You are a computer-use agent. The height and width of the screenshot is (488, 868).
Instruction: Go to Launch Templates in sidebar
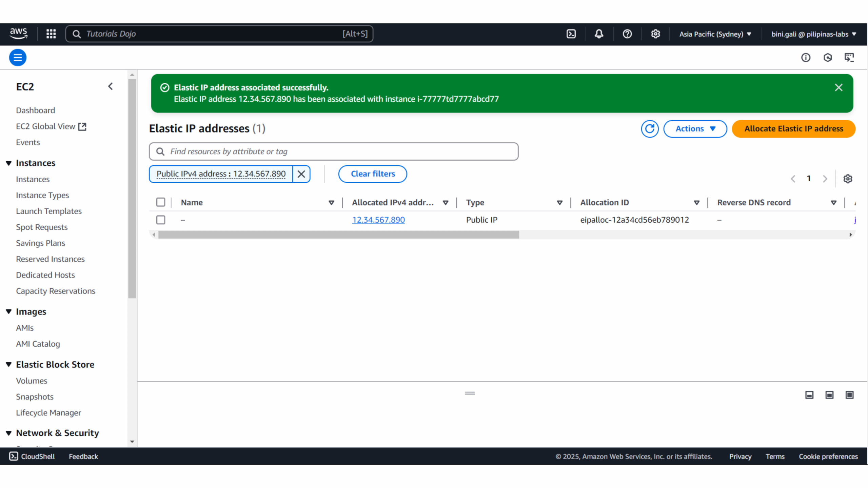click(x=49, y=211)
